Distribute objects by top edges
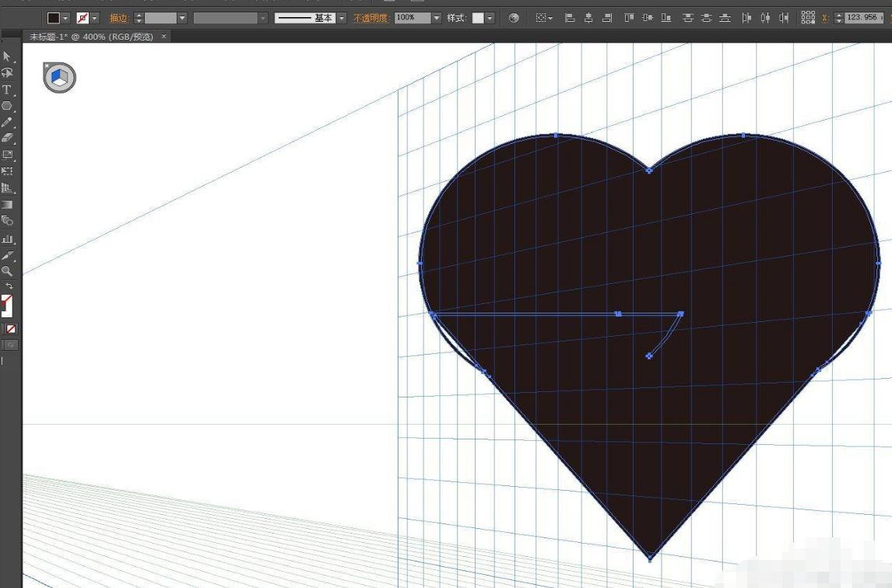This screenshot has width=892, height=588. coord(688,18)
